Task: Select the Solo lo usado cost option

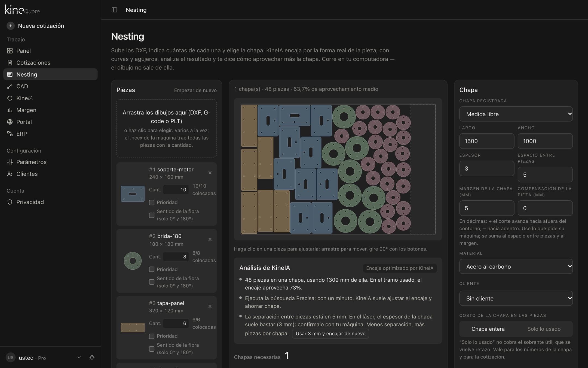Action: tap(544, 329)
